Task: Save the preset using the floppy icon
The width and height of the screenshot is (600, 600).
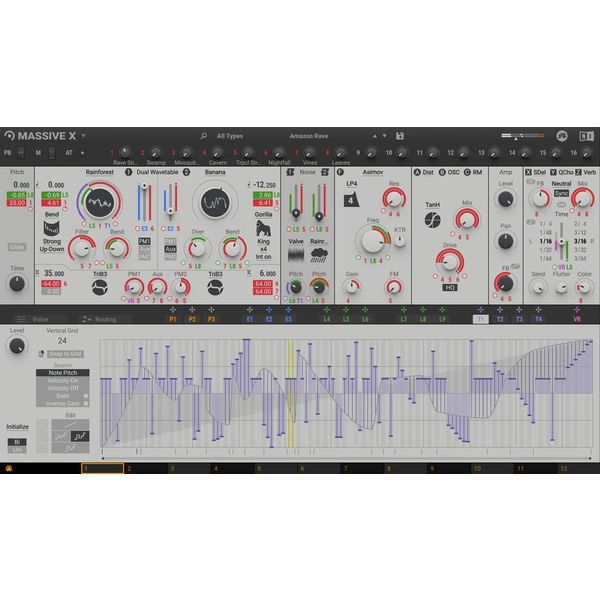Action: coord(399,136)
